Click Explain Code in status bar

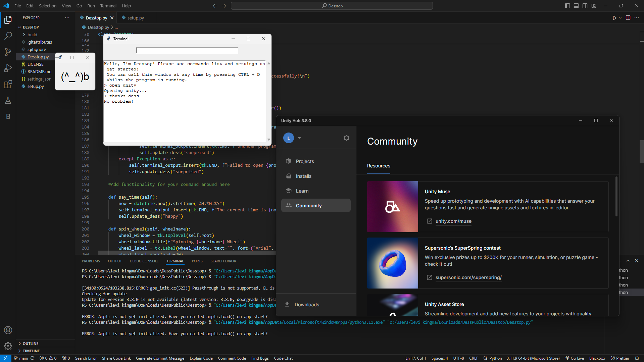coord(201,358)
